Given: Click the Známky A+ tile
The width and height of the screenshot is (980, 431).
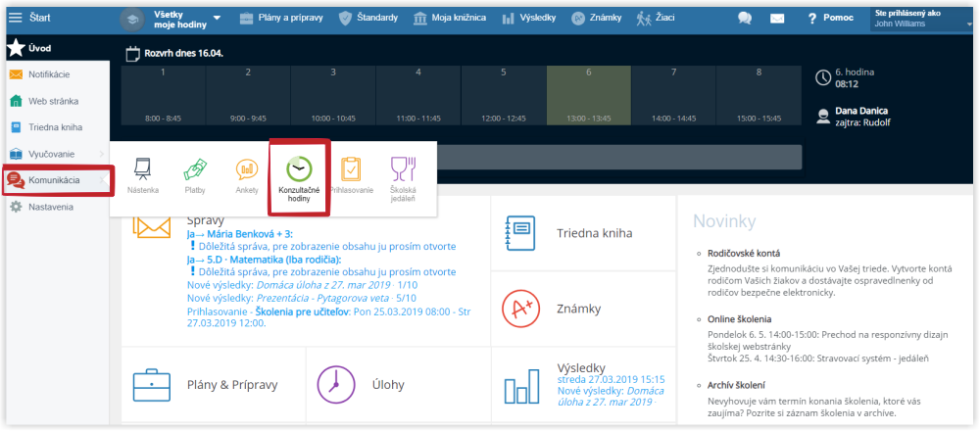Looking at the screenshot, I should (583, 309).
